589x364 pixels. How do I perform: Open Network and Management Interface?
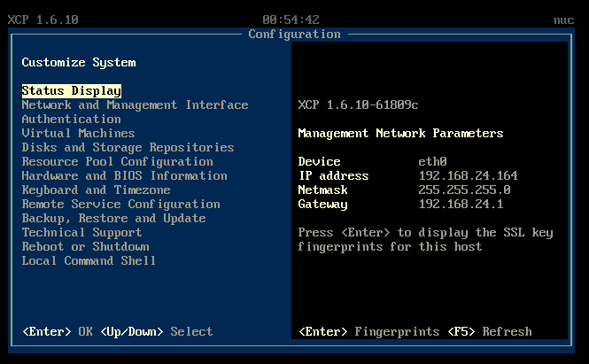pyautogui.click(x=135, y=105)
